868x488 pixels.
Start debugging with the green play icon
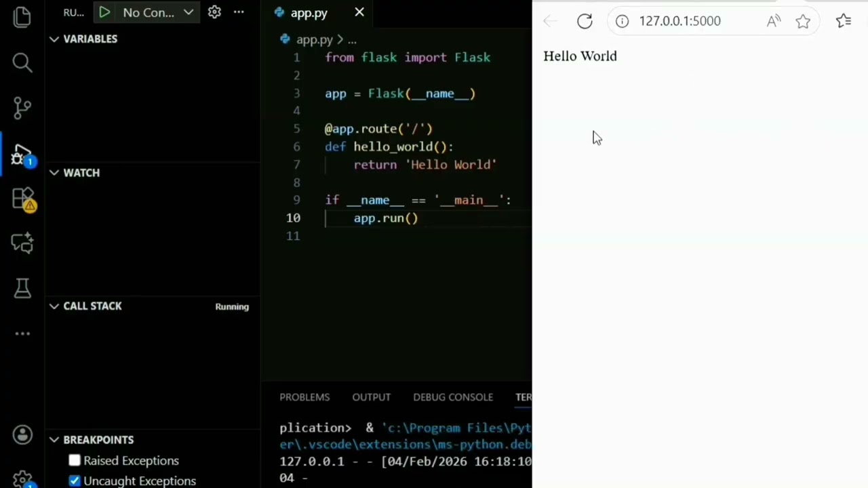[x=104, y=12]
